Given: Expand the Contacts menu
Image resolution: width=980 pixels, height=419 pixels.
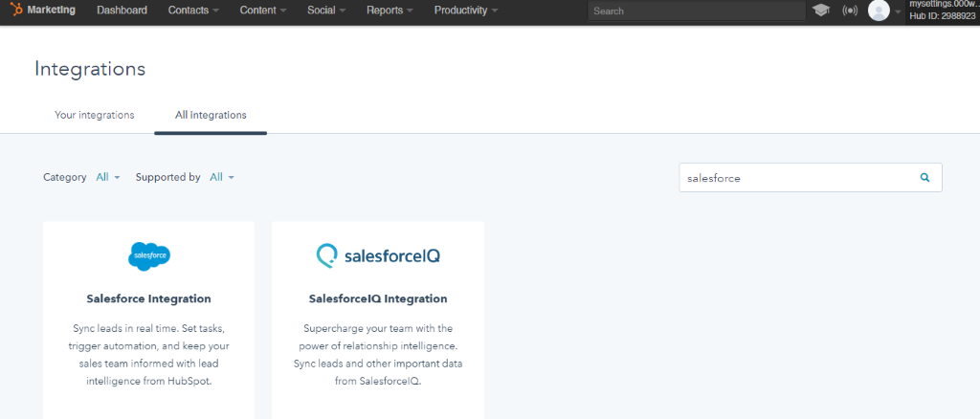Looking at the screenshot, I should click(193, 11).
